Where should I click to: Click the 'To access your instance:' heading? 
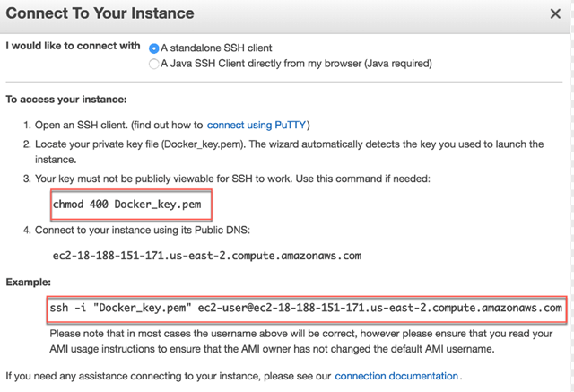(x=65, y=100)
